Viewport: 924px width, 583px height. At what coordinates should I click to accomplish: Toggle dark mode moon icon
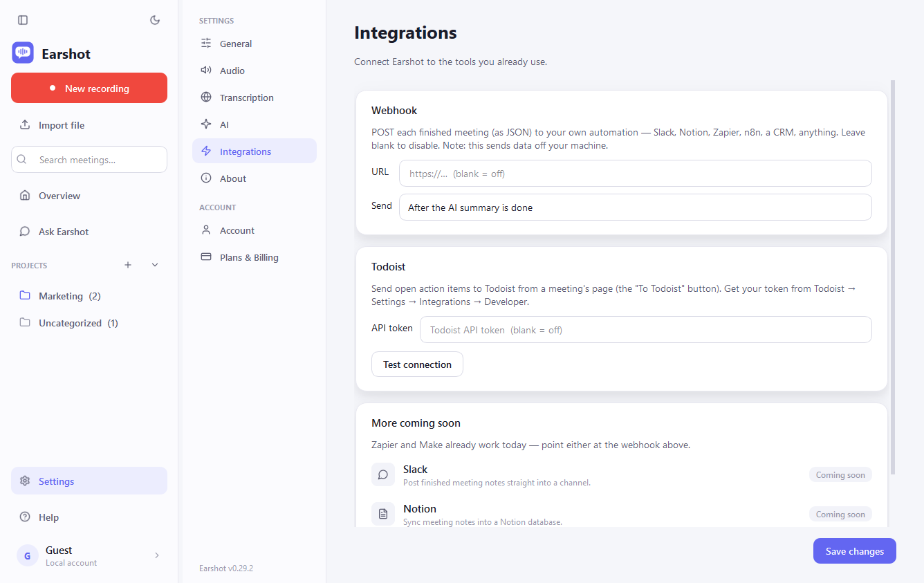coord(155,20)
